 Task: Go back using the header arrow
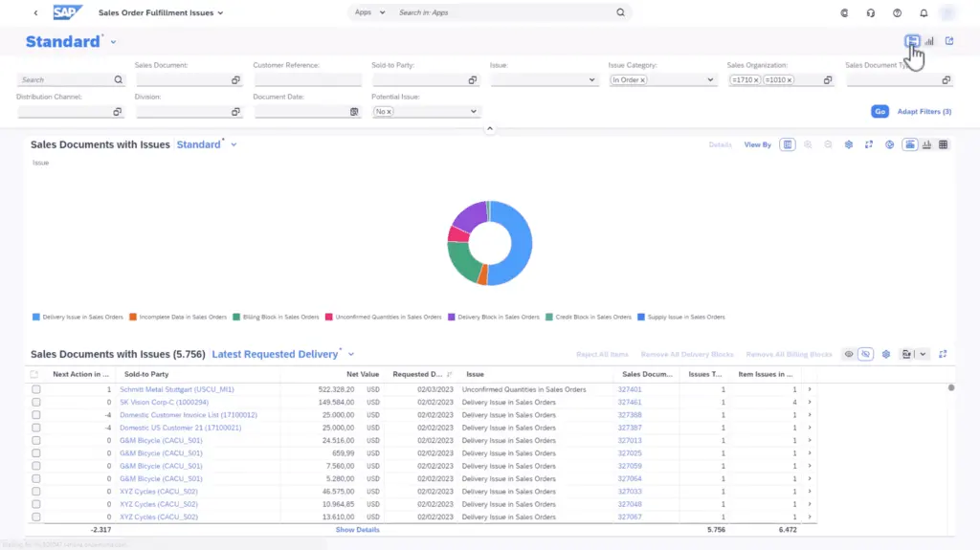click(x=35, y=12)
